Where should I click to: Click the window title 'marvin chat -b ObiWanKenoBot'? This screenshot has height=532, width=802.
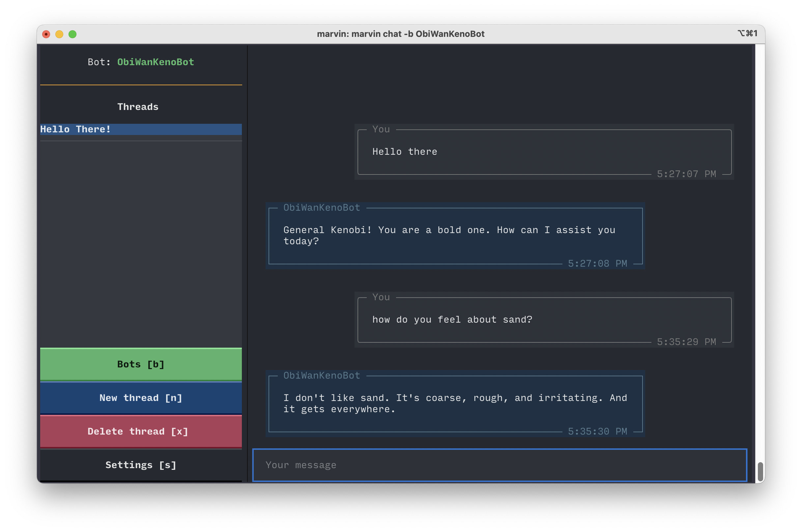pyautogui.click(x=400, y=34)
